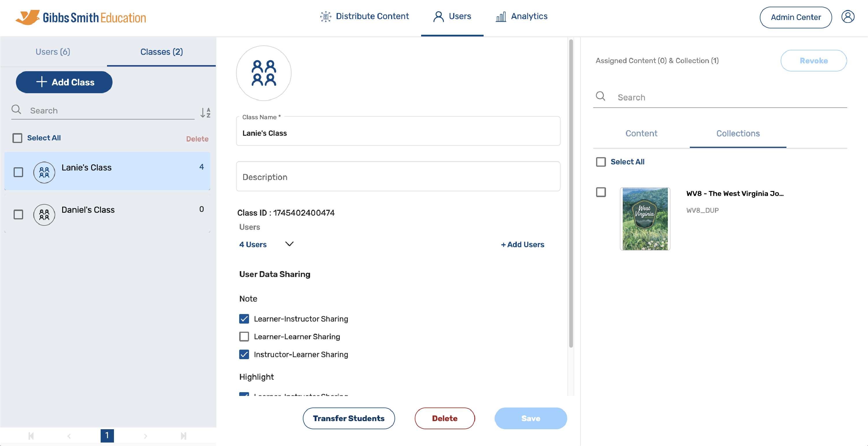
Task: Click the Description input field
Action: click(398, 177)
